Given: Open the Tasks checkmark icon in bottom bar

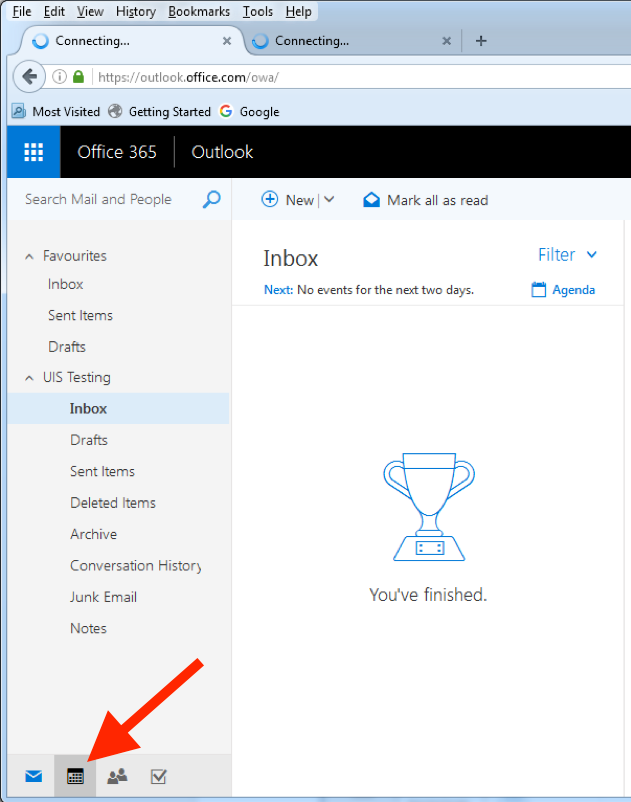Looking at the screenshot, I should coord(159,776).
